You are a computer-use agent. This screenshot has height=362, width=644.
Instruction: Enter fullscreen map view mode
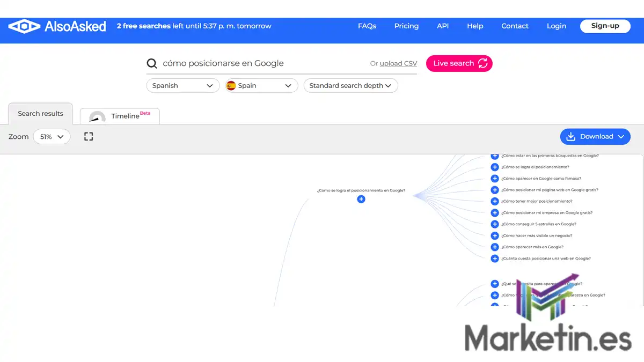(x=88, y=136)
